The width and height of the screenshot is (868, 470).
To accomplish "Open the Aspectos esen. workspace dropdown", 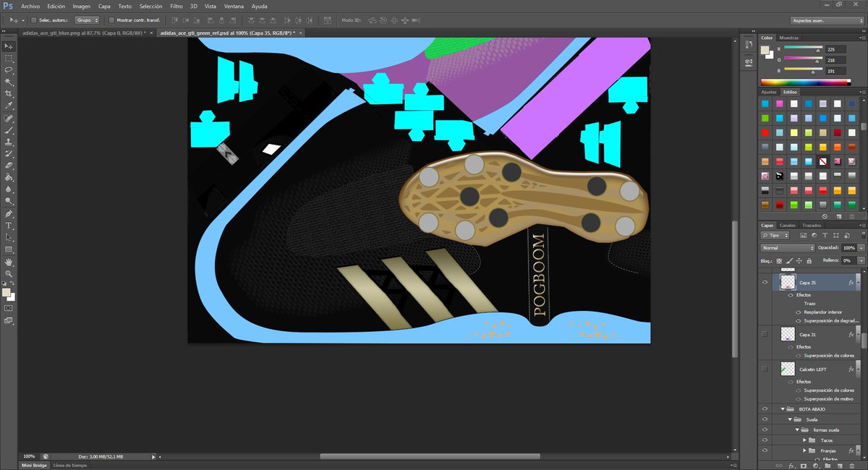I will tap(827, 20).
